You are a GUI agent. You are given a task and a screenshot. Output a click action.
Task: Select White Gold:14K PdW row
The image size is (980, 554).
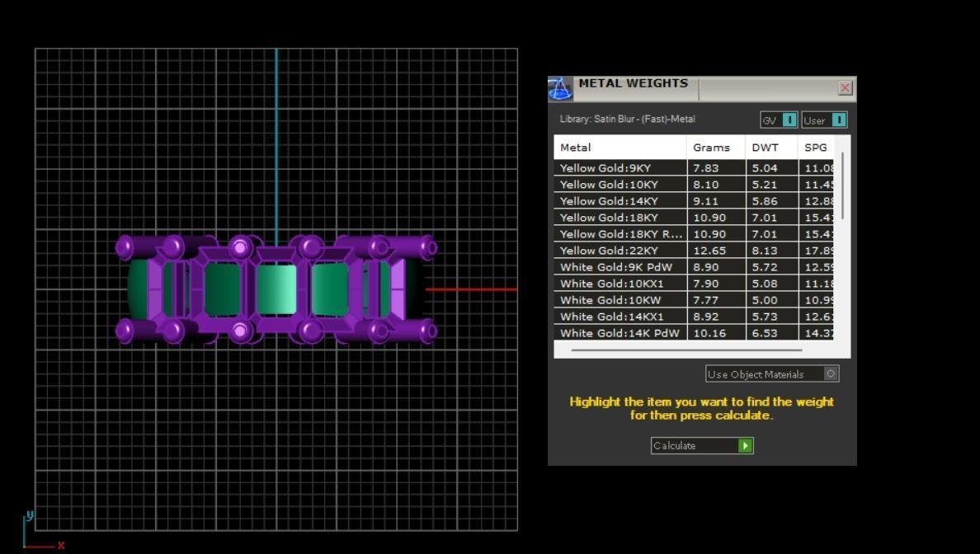694,333
